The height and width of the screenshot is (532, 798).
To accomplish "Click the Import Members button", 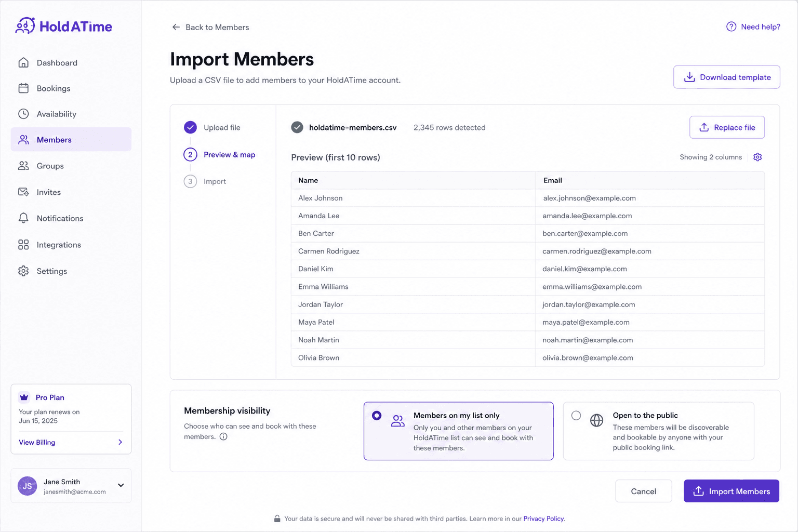I will [x=731, y=491].
